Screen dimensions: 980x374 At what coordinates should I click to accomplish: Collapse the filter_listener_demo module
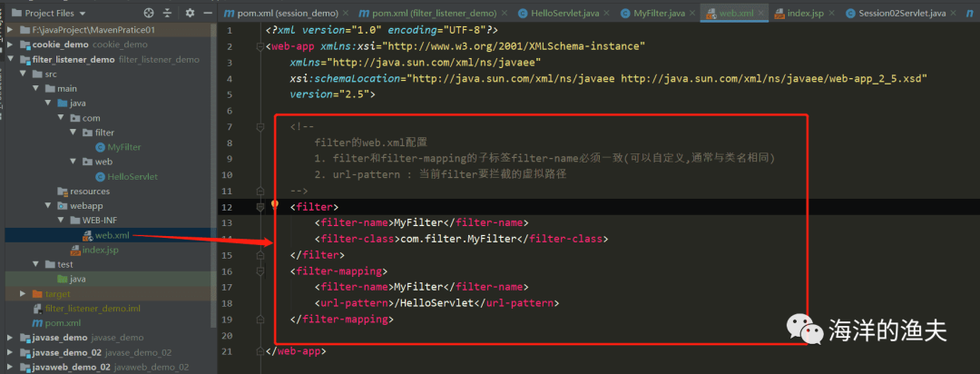pyautogui.click(x=11, y=59)
